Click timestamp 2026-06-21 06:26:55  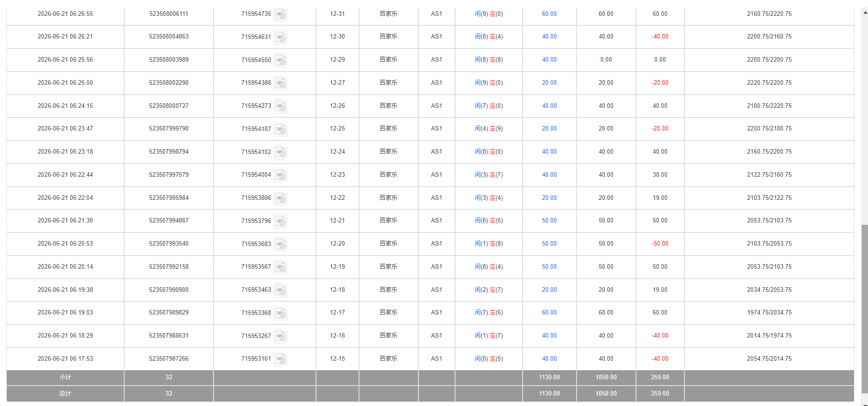tap(65, 14)
